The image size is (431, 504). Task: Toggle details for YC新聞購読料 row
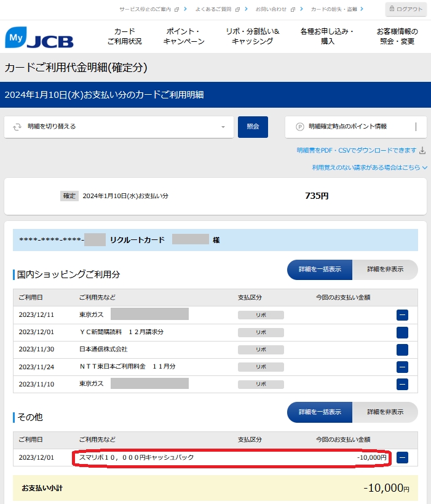402,332
